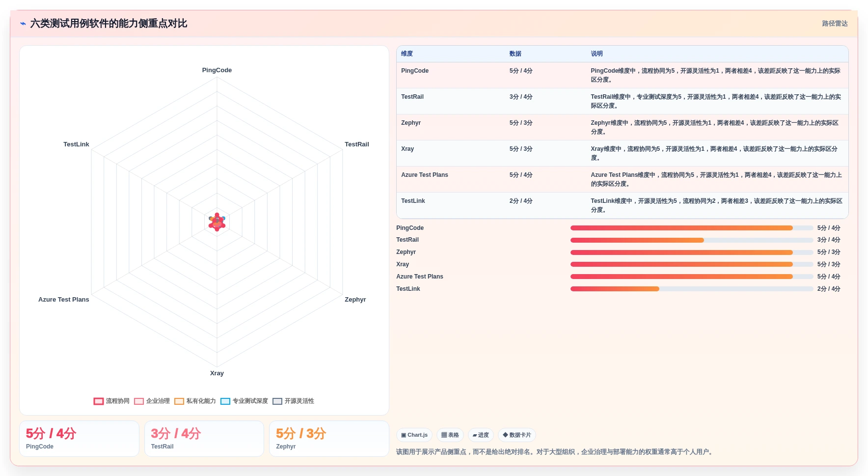Click the 2分 / 4分 cell in TestLink row
Image resolution: width=868 pixels, height=476 pixels.
coord(521,201)
